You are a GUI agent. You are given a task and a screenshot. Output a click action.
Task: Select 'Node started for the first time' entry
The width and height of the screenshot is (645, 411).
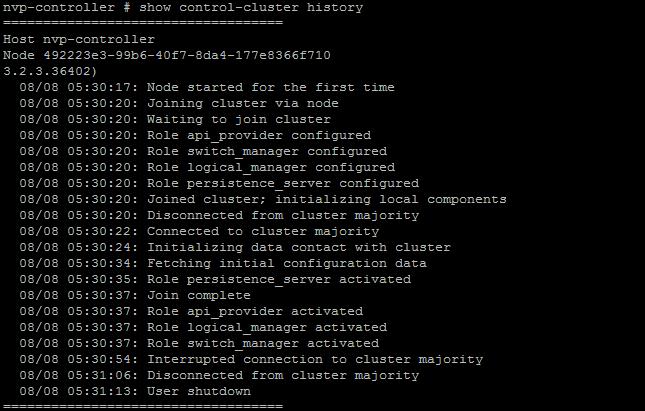(x=207, y=88)
